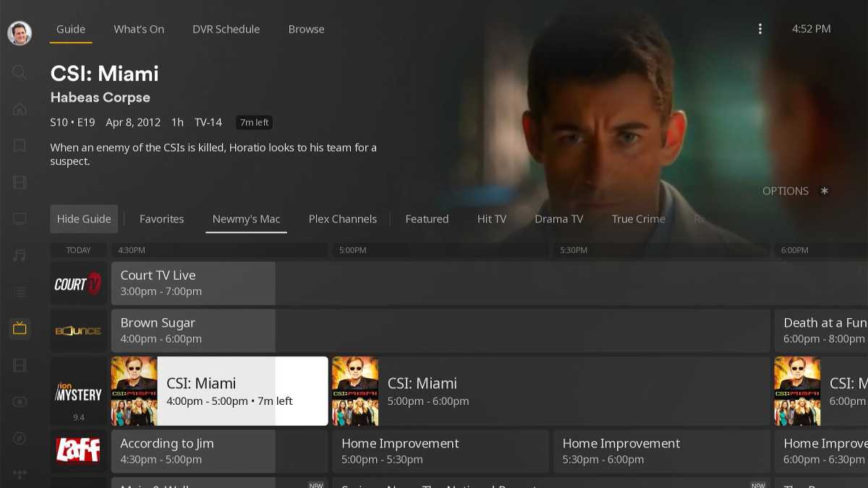
Task: Open the user profile avatar
Action: (x=20, y=33)
